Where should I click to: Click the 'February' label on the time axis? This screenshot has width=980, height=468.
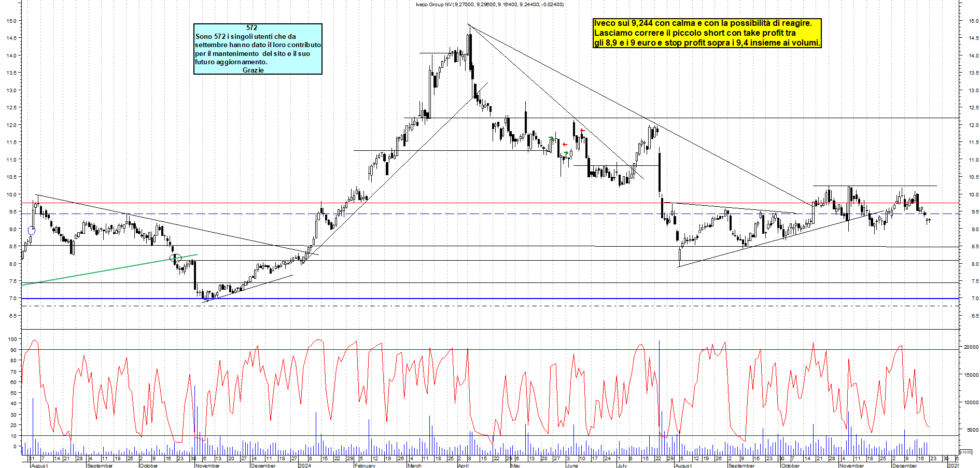[x=365, y=465]
